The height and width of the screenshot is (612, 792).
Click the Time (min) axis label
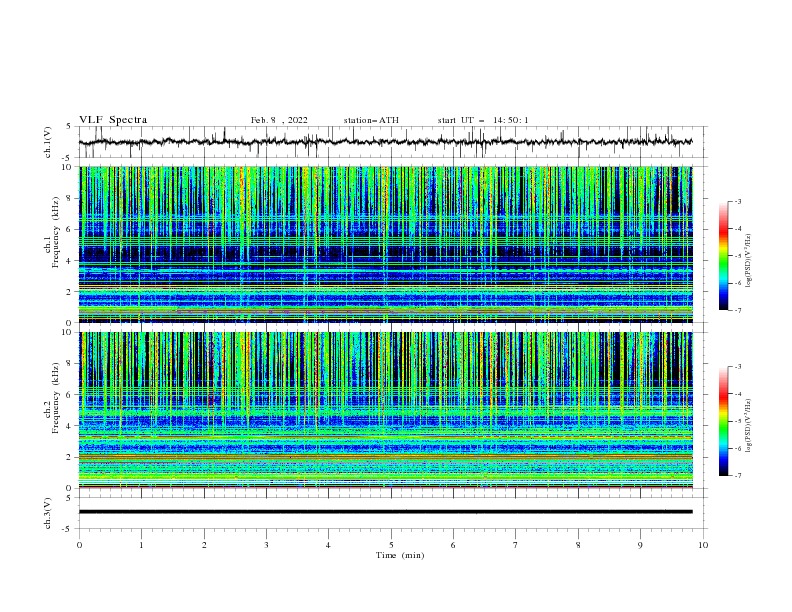400,555
